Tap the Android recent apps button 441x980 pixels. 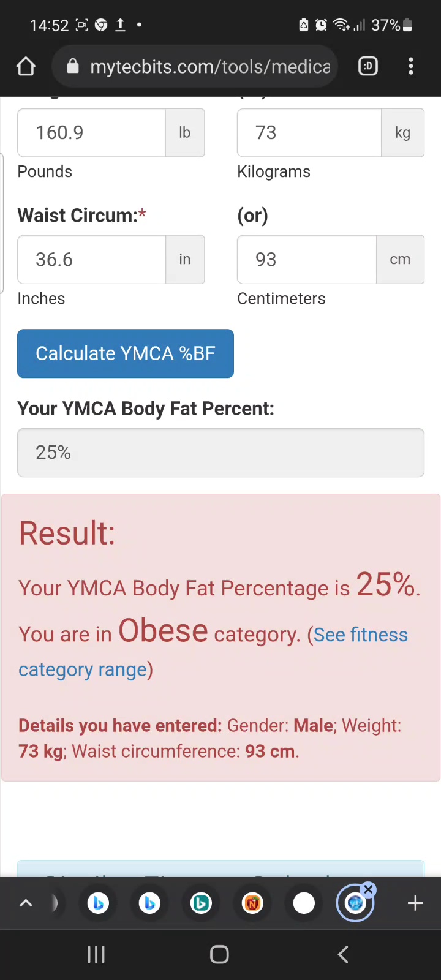[x=96, y=954]
